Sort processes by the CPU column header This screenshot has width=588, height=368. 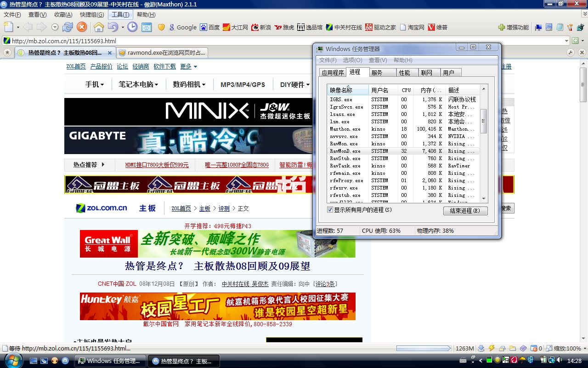pos(406,90)
